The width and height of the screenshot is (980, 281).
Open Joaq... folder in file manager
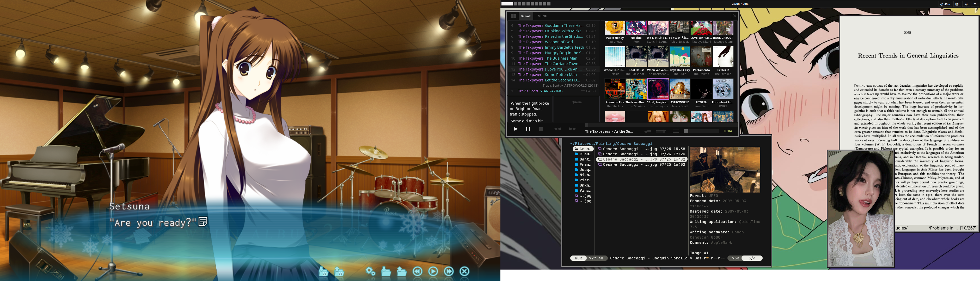(x=583, y=170)
